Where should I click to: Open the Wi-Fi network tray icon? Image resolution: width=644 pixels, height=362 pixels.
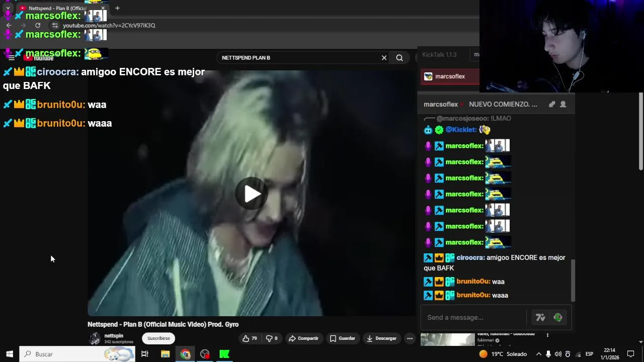[x=578, y=354]
